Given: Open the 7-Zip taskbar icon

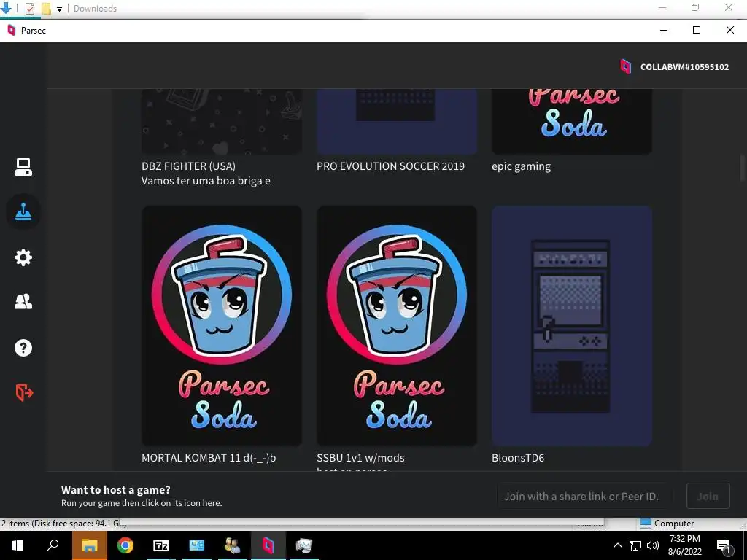Looking at the screenshot, I should 161,545.
